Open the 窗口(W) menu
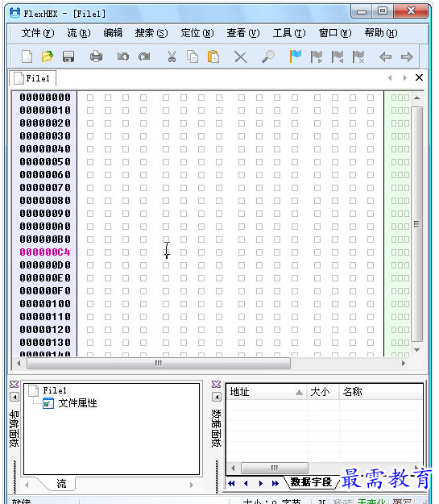Screen dimensions: 439x504 pos(335,33)
